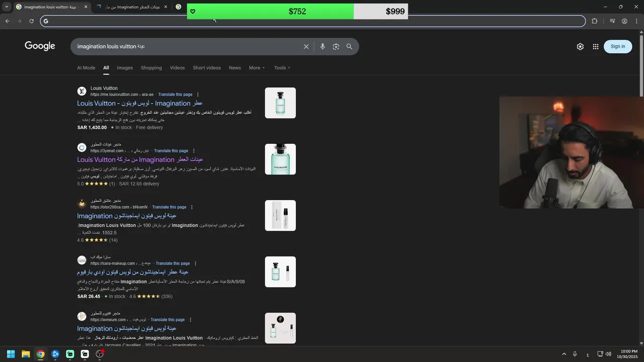
Task: Open the Louis Vuitton perfume thumbnail
Action: click(x=280, y=103)
